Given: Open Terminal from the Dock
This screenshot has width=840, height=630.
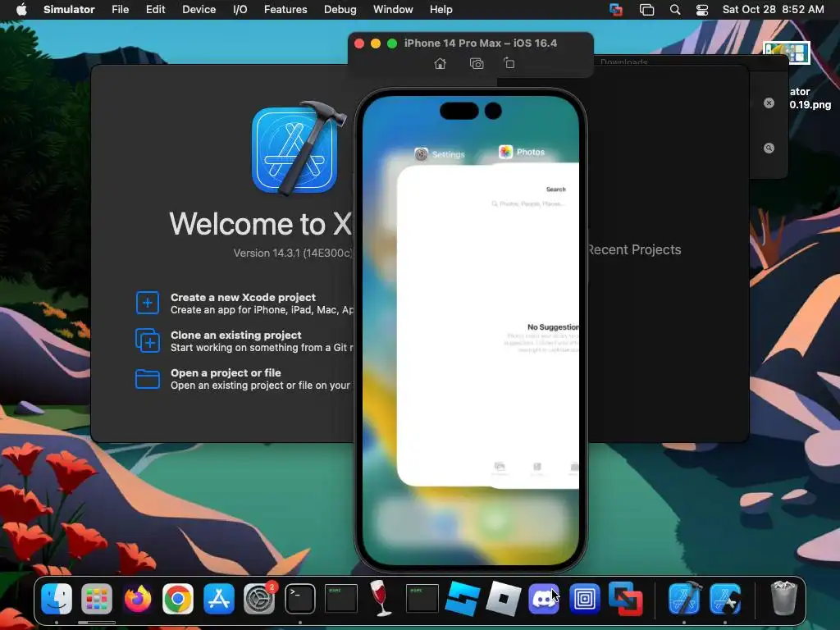Looking at the screenshot, I should [300, 598].
